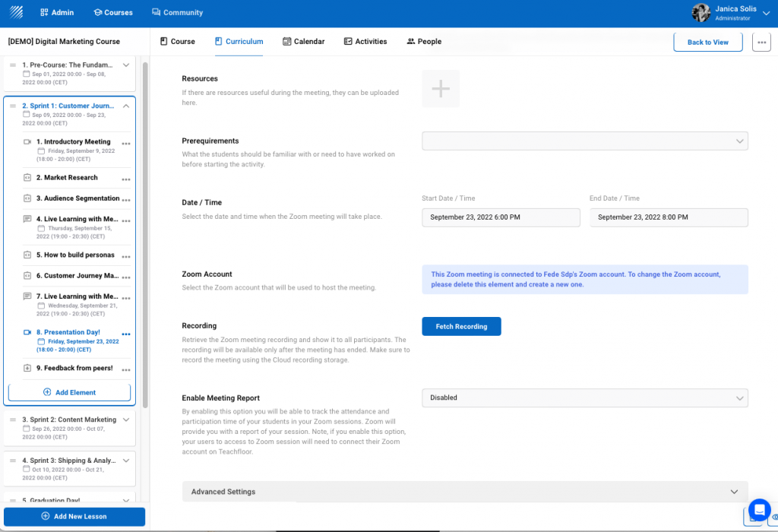Click the drag handle for Pre-Course lesson
This screenshot has height=532, width=778.
pos(13,65)
